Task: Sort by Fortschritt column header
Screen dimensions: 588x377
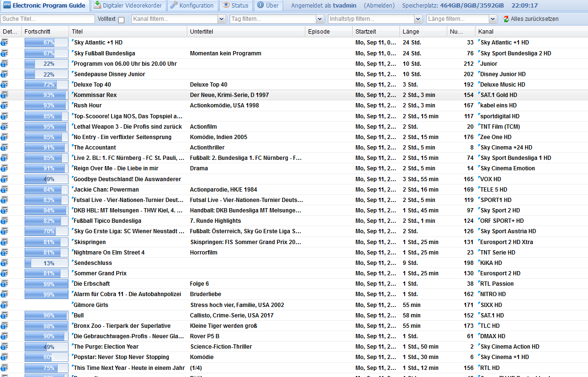Action: [x=45, y=31]
